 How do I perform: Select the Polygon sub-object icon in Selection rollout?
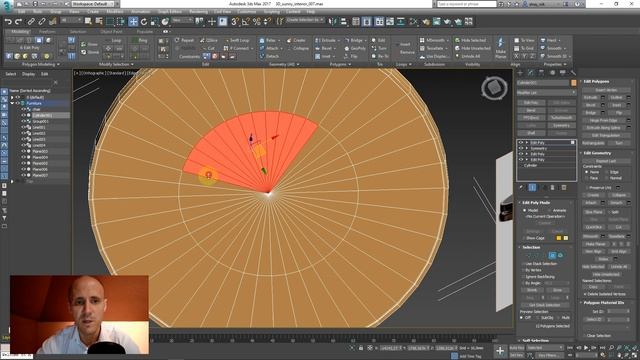pos(552,255)
